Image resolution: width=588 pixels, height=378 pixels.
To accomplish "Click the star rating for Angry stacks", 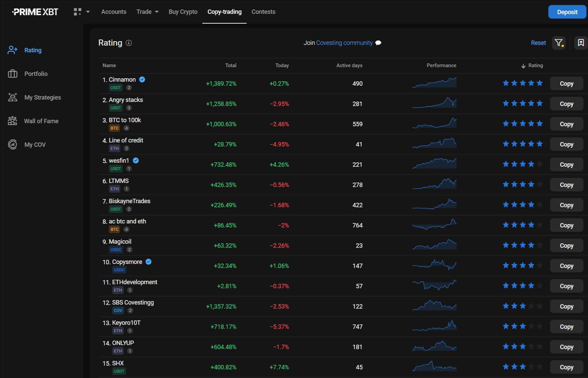I will tap(523, 103).
